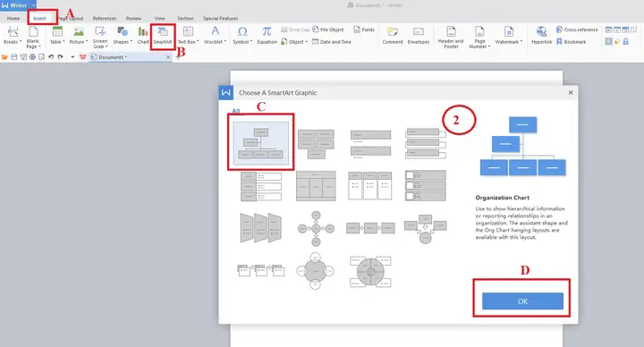Close the Choose A SmartArt Graphic dialog
The width and height of the screenshot is (644, 347).
(571, 92)
